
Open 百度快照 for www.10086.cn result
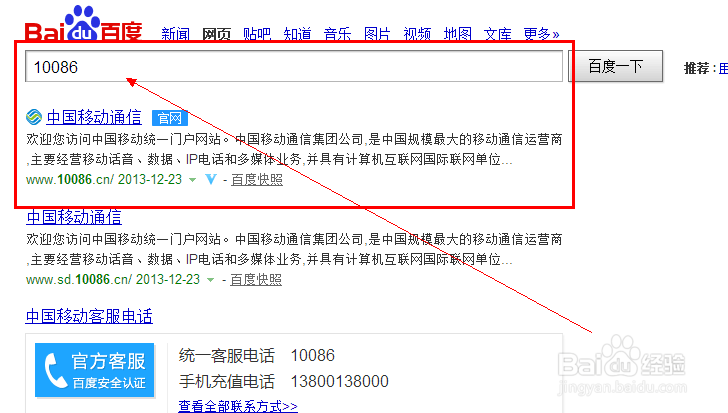pyautogui.click(x=257, y=180)
